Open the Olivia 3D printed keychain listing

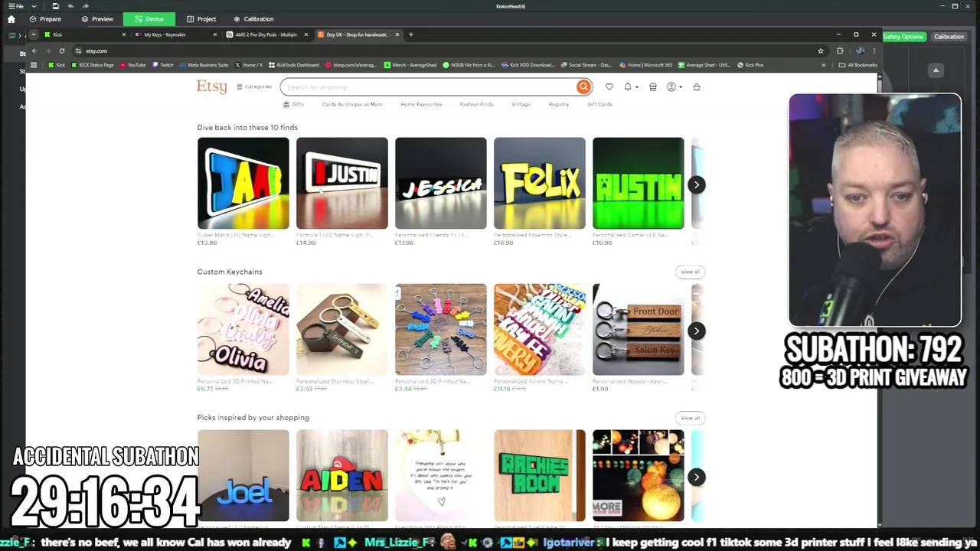(243, 329)
